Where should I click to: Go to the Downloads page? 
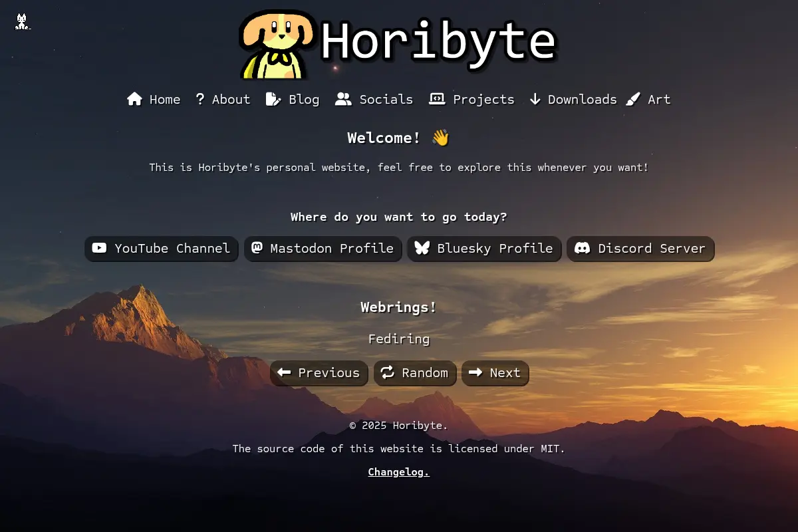(x=573, y=99)
